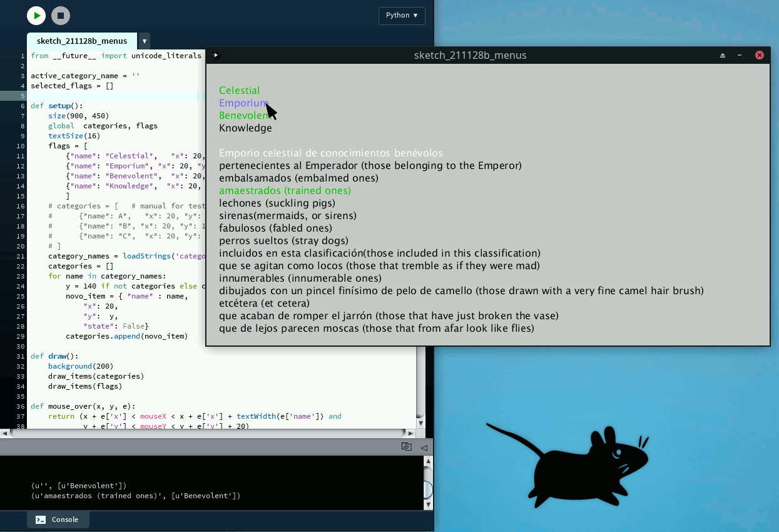Click the console copy/windows icon
Screen dimensions: 779x532
(407, 447)
